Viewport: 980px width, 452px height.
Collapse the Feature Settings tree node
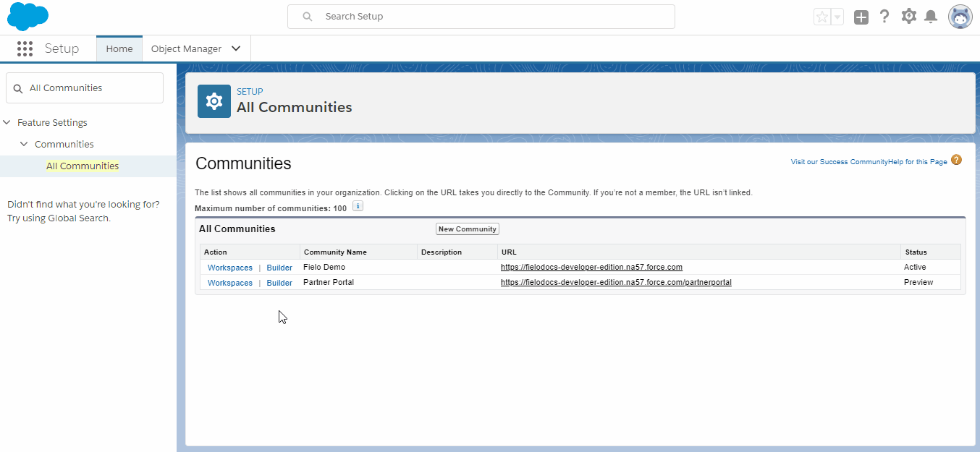7,122
